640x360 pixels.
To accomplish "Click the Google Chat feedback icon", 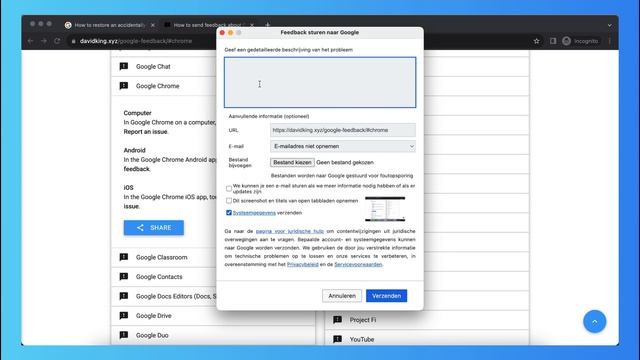I will (124, 66).
